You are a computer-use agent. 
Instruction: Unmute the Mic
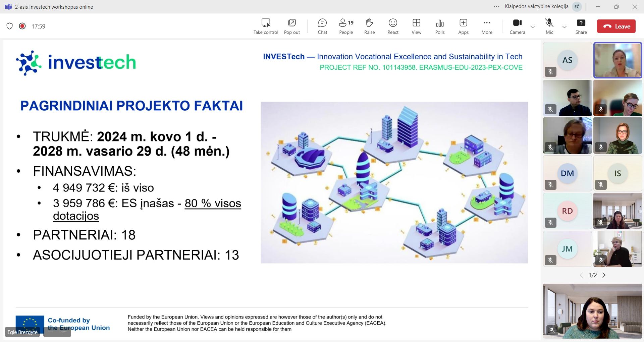point(549,26)
